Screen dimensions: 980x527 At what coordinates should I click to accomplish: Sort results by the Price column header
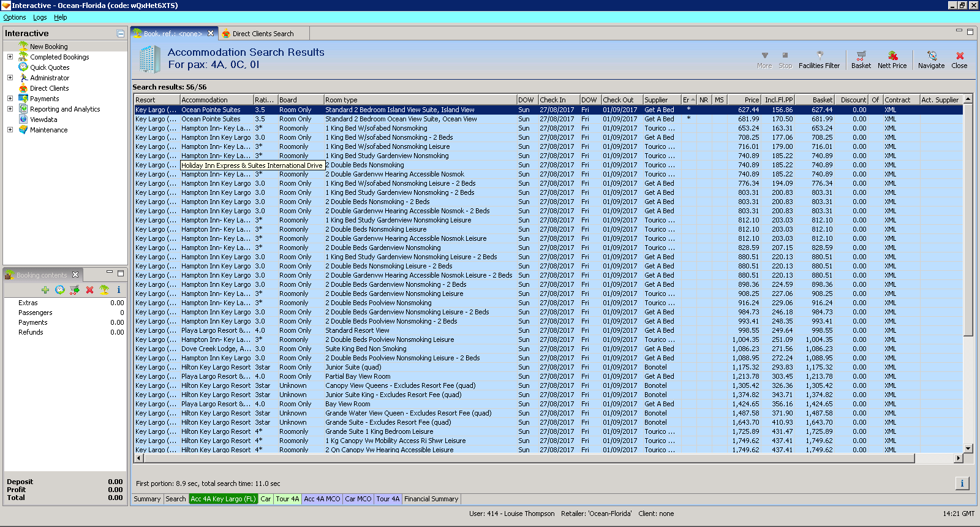coord(743,100)
